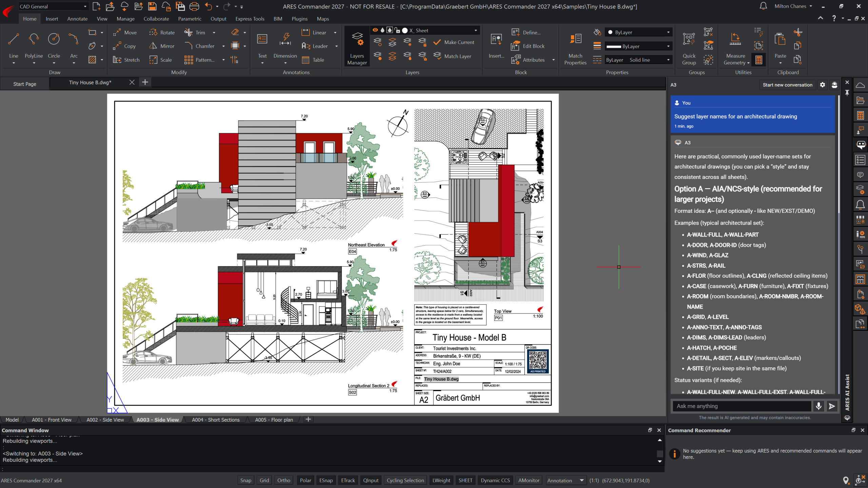Viewport: 868px width, 488px height.
Task: Expand the X_Sheet layer dropdown
Action: coord(475,30)
